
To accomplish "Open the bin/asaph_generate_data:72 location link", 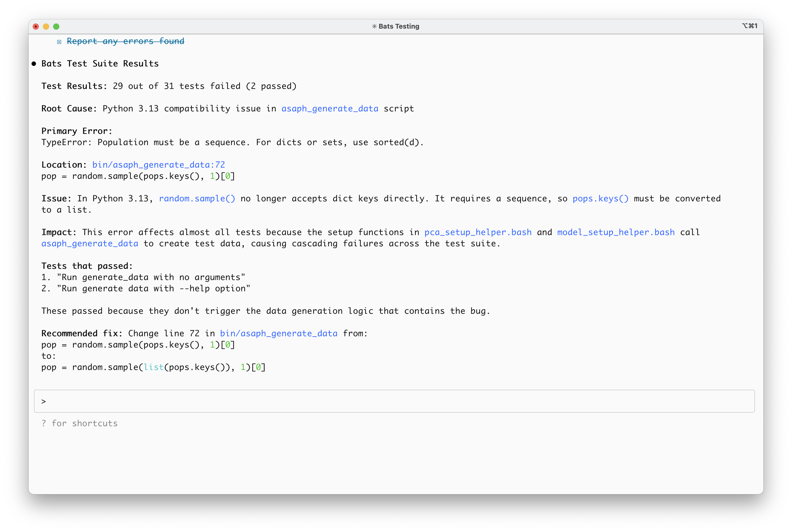I will (x=159, y=165).
